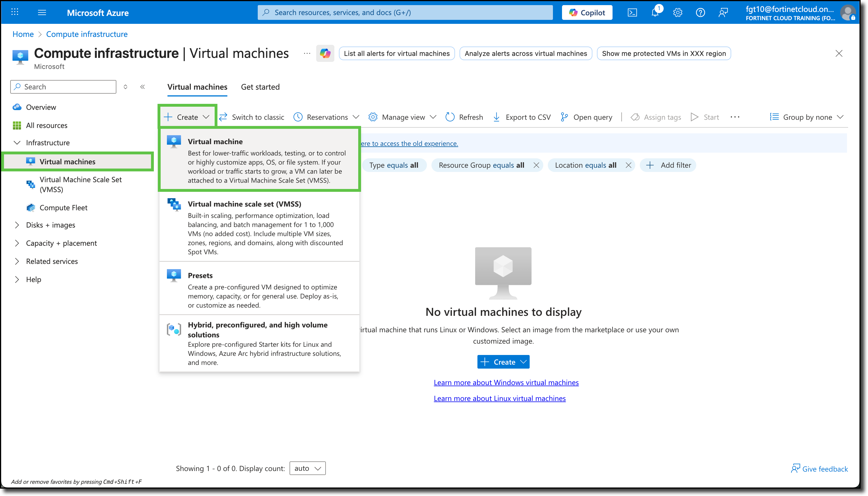Expand the Related services section
The width and height of the screenshot is (868, 496).
(x=51, y=261)
